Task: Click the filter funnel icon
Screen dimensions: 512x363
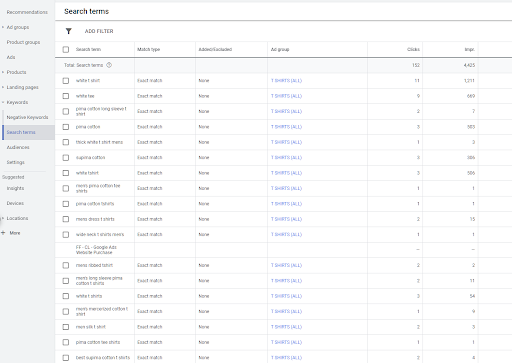Action: point(69,31)
